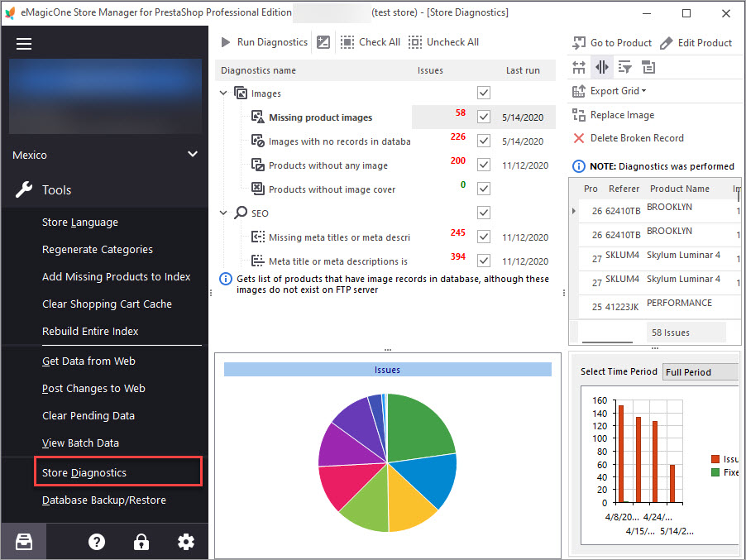Image resolution: width=746 pixels, height=560 pixels.
Task: Click the Last run column header
Action: click(523, 70)
